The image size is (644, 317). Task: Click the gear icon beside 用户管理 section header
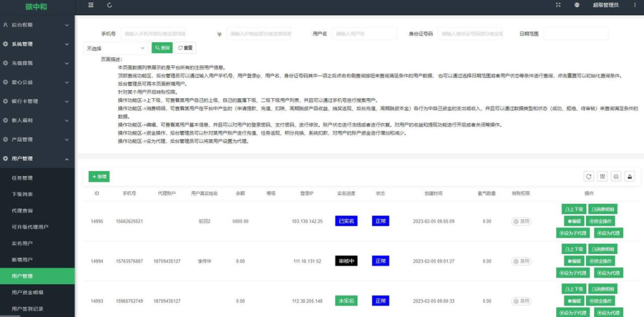tap(5, 158)
